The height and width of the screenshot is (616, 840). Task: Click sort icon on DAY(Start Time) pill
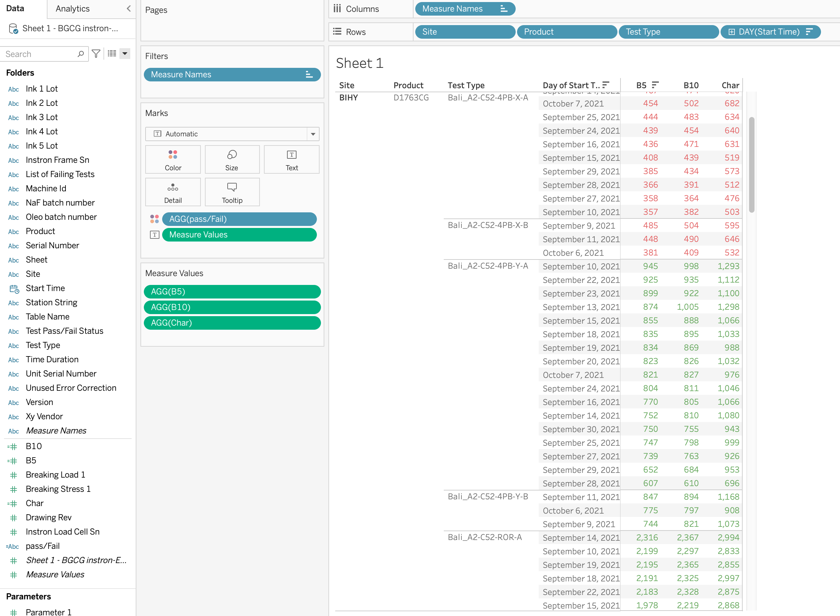coord(809,32)
